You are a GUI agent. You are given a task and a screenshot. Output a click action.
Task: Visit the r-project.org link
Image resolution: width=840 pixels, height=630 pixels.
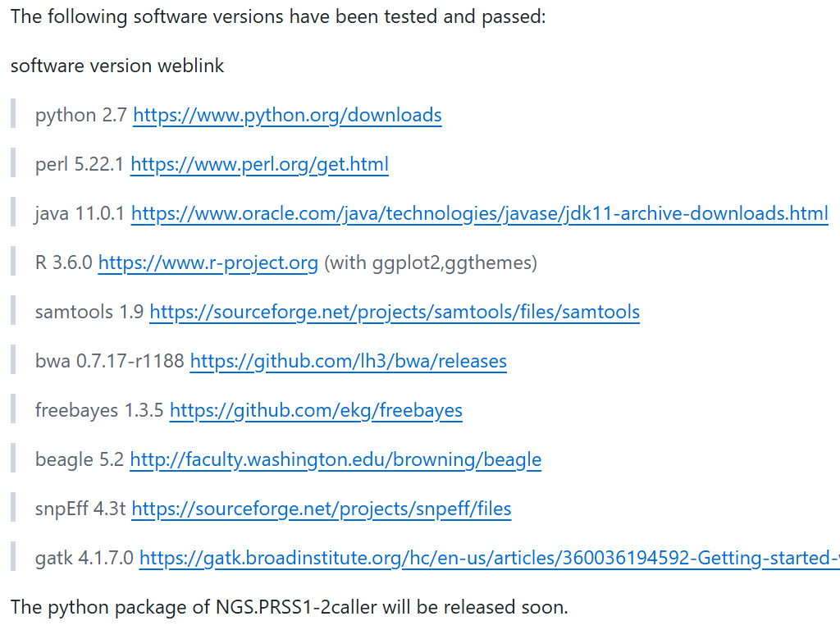pyautogui.click(x=208, y=263)
